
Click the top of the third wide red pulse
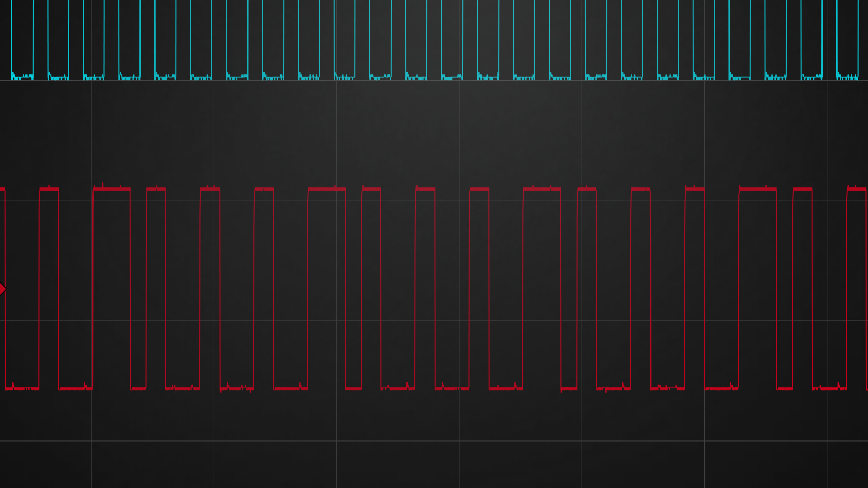click(541, 189)
